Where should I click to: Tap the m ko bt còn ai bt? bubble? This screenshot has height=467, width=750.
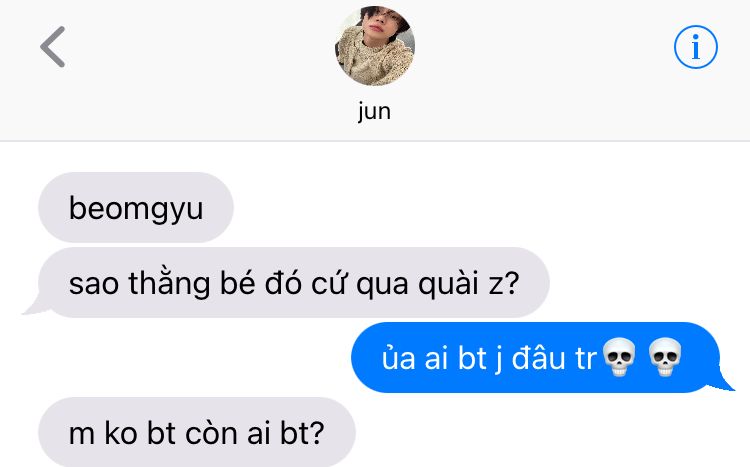(197, 432)
